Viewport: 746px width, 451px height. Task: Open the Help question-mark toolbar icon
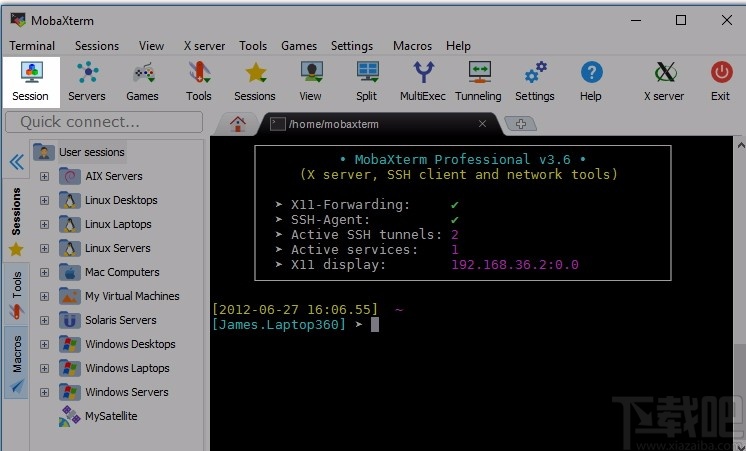point(591,82)
